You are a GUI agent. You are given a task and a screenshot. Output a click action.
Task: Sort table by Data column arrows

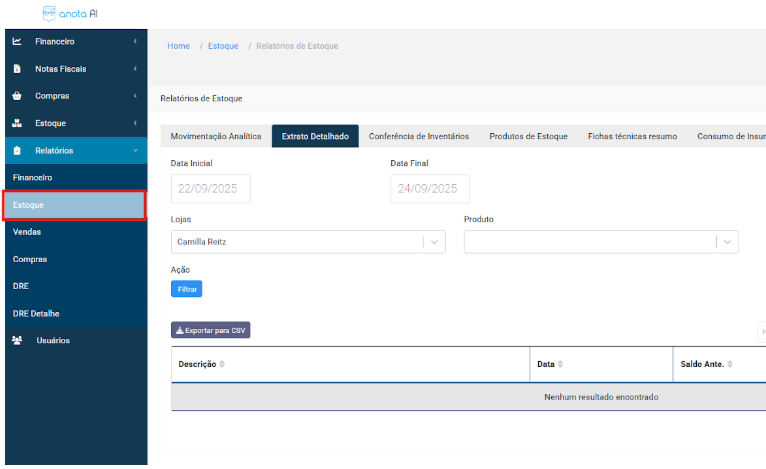[560, 364]
